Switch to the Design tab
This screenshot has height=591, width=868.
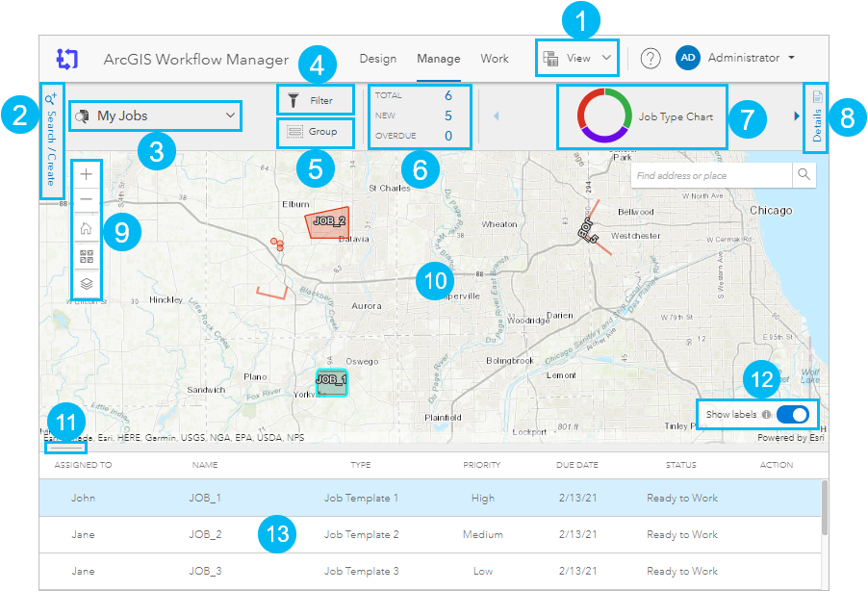(378, 58)
